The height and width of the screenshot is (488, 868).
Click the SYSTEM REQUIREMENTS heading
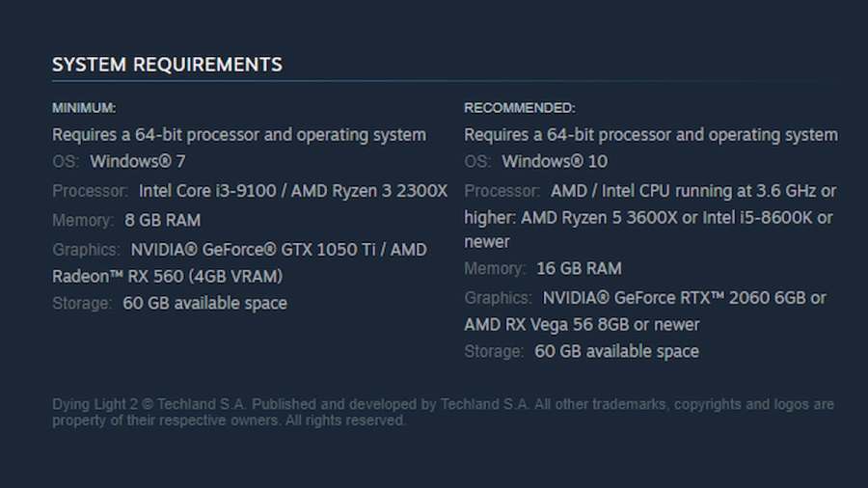(x=167, y=65)
